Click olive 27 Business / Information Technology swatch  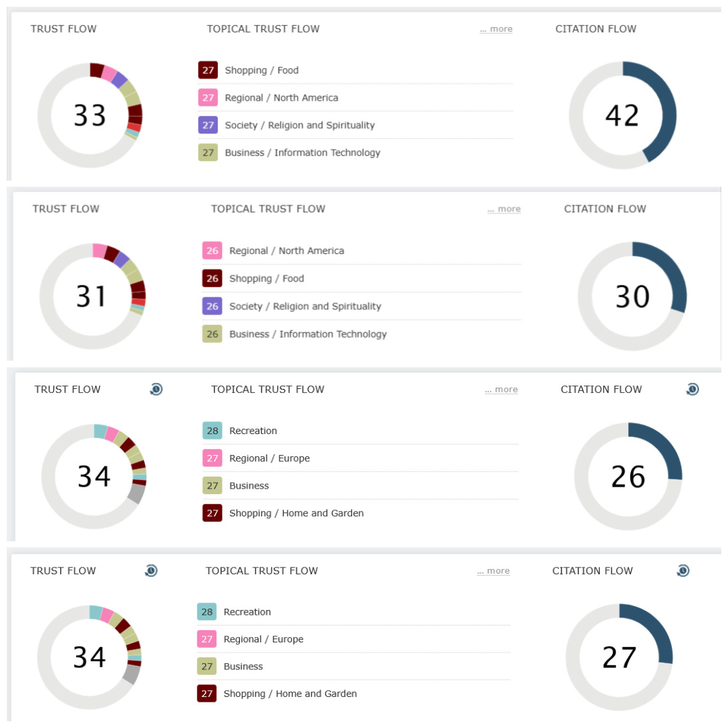pyautogui.click(x=208, y=152)
